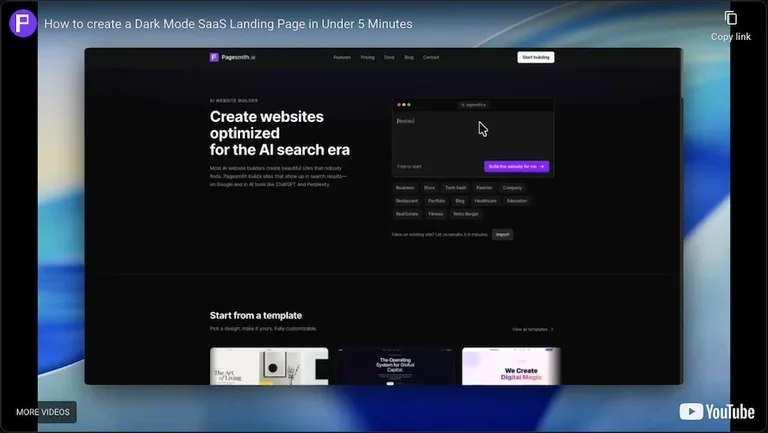Click the Copy link icon

pyautogui.click(x=730, y=19)
